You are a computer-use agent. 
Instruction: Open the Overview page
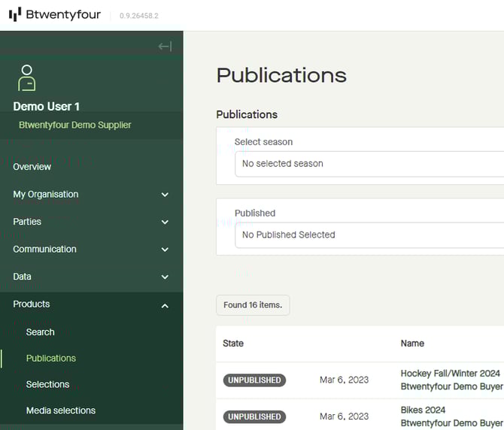coord(32,167)
